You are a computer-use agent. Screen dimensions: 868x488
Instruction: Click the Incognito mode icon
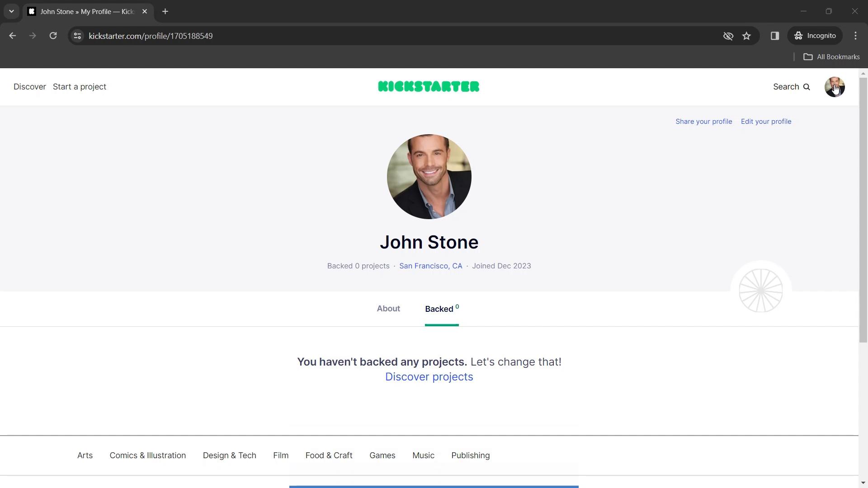click(799, 36)
